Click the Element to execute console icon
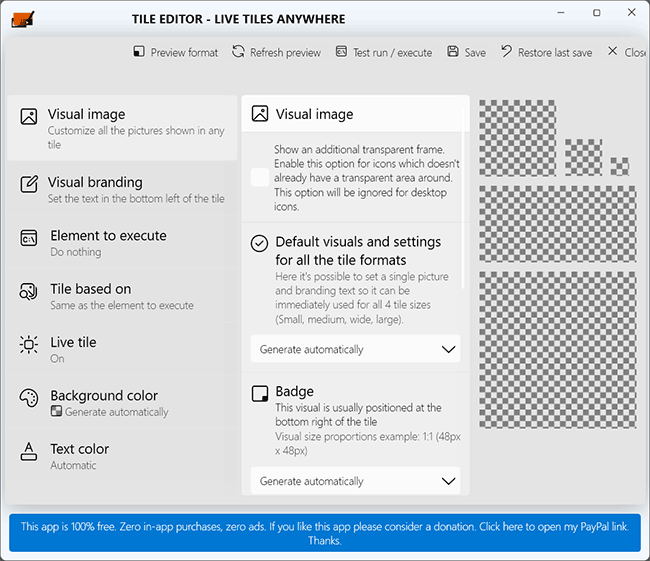This screenshot has height=561, width=650. (29, 238)
